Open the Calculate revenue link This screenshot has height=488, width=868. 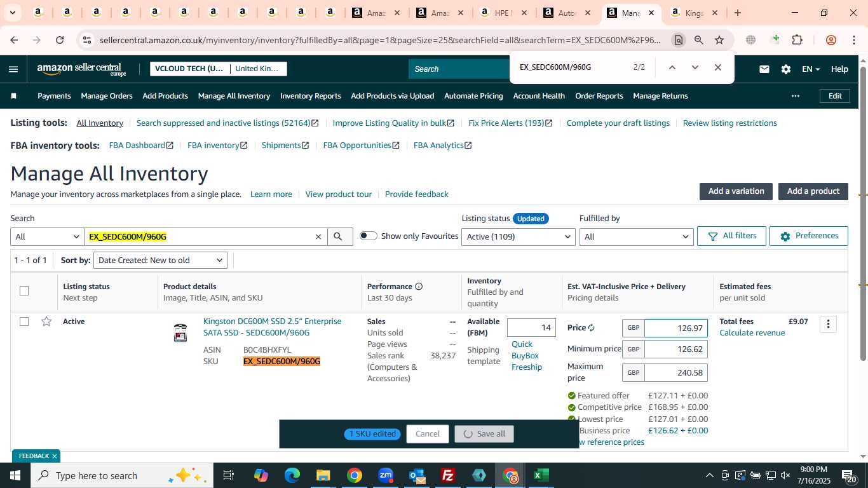pyautogui.click(x=752, y=333)
